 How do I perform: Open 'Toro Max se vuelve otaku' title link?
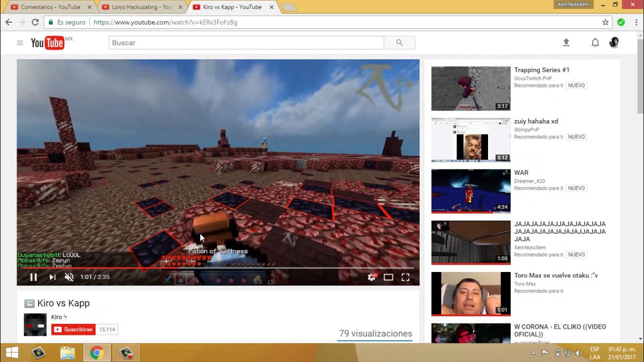(556, 275)
